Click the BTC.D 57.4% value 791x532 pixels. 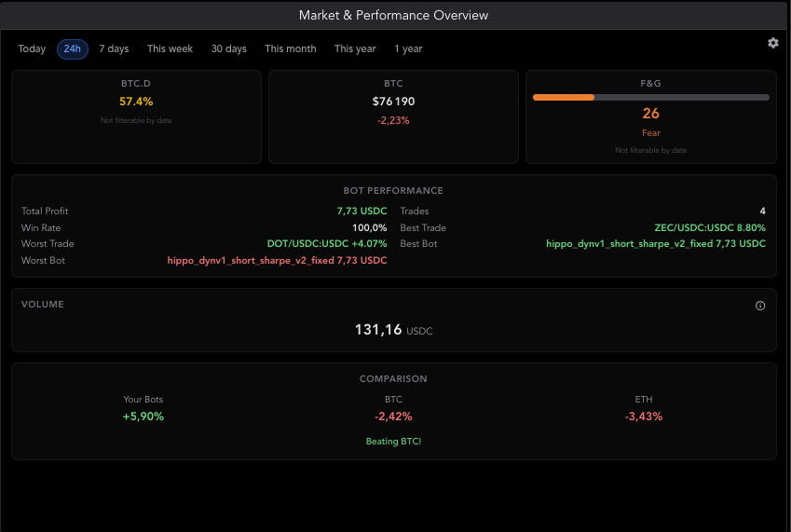(136, 102)
